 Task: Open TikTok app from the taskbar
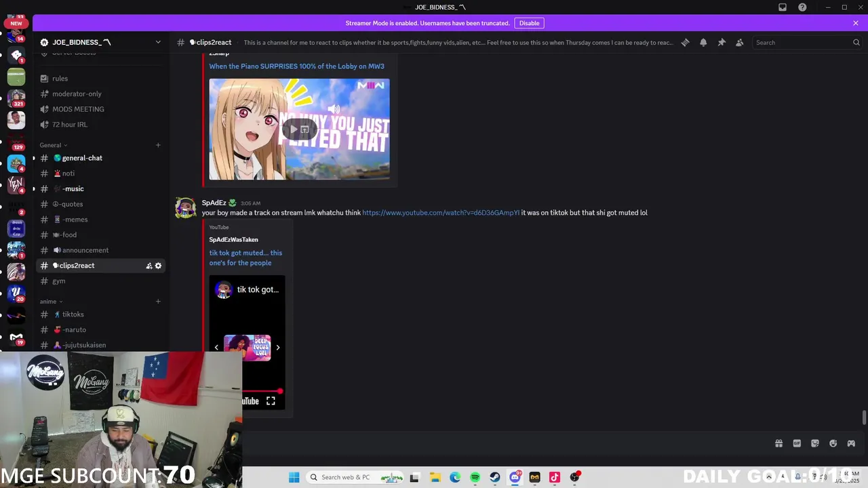(x=555, y=477)
